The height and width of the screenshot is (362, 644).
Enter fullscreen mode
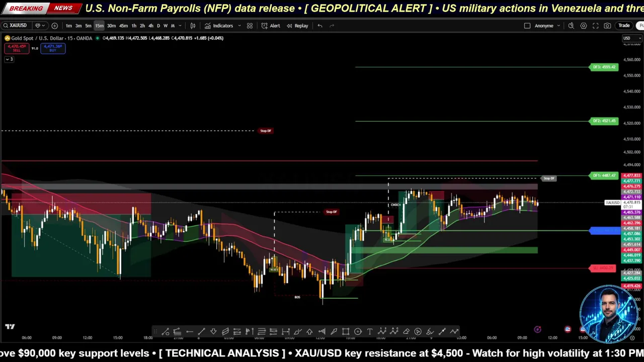596,26
